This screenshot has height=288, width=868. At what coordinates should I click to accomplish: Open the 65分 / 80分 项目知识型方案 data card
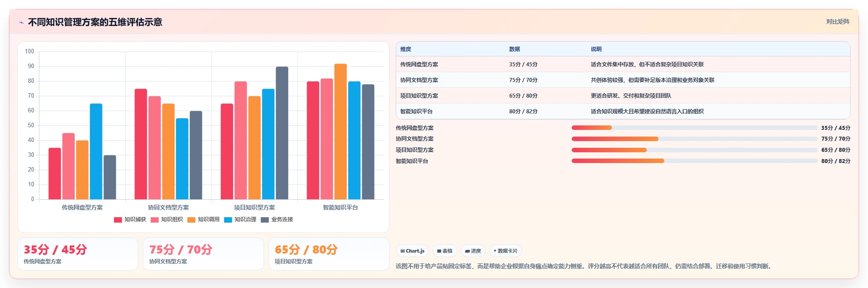329,254
